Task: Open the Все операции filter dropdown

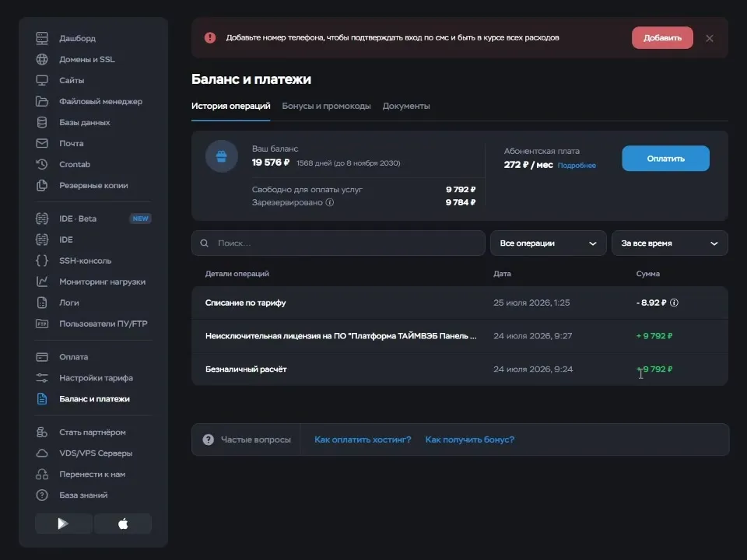Action: [x=548, y=243]
